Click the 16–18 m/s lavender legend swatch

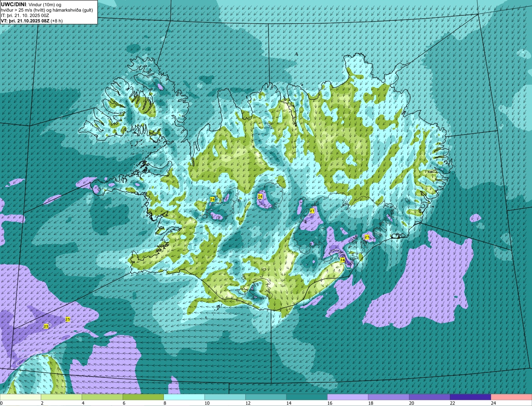point(348,397)
